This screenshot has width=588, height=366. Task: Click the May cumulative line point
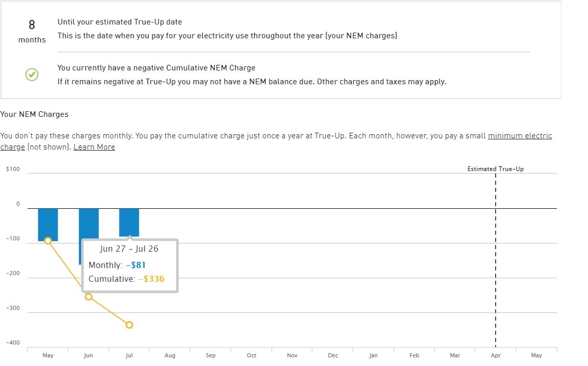47,241
